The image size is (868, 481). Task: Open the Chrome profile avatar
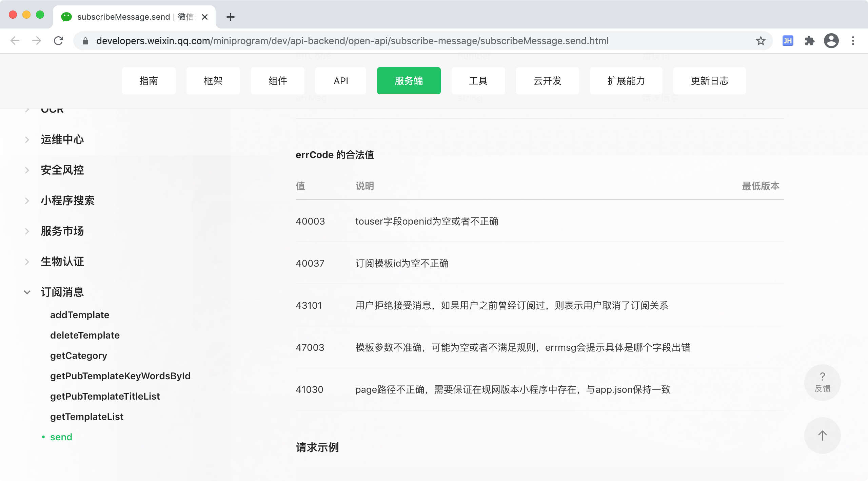[831, 41]
